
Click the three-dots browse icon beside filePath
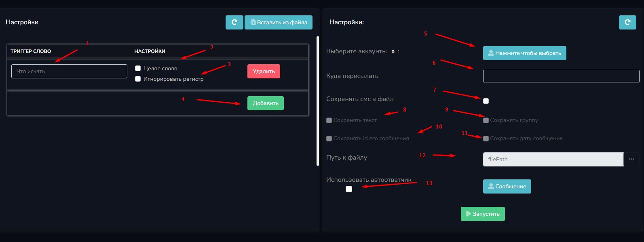[x=631, y=159]
